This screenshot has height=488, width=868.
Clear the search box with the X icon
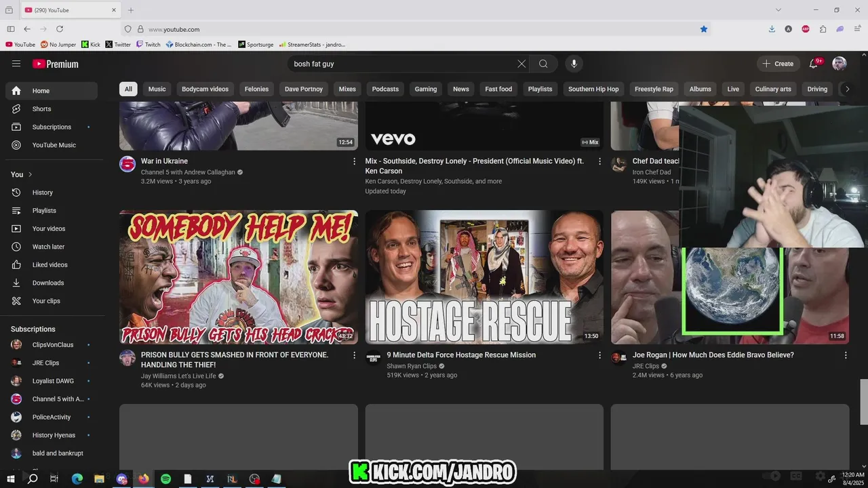pyautogui.click(x=521, y=64)
